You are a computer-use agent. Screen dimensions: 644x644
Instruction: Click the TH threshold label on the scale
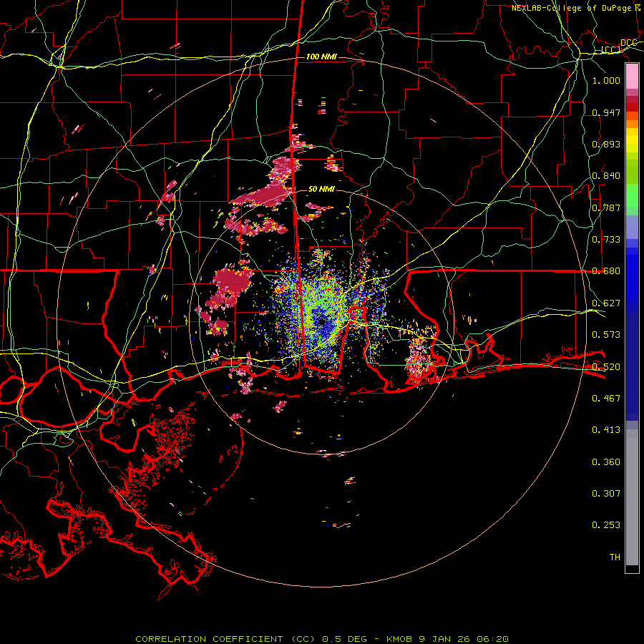[x=615, y=557]
